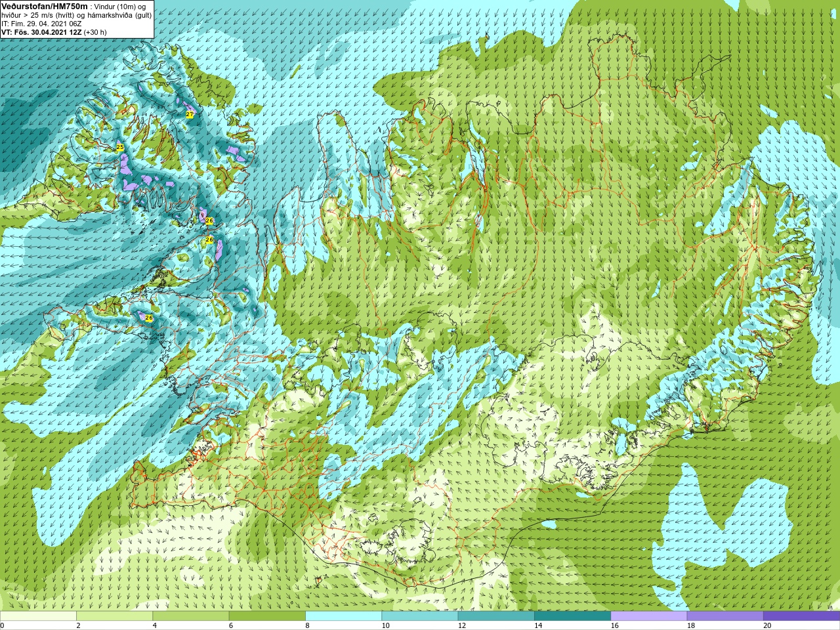This screenshot has height=630, width=840.
Task: Click the scale label 18
Action: pyautogui.click(x=691, y=625)
